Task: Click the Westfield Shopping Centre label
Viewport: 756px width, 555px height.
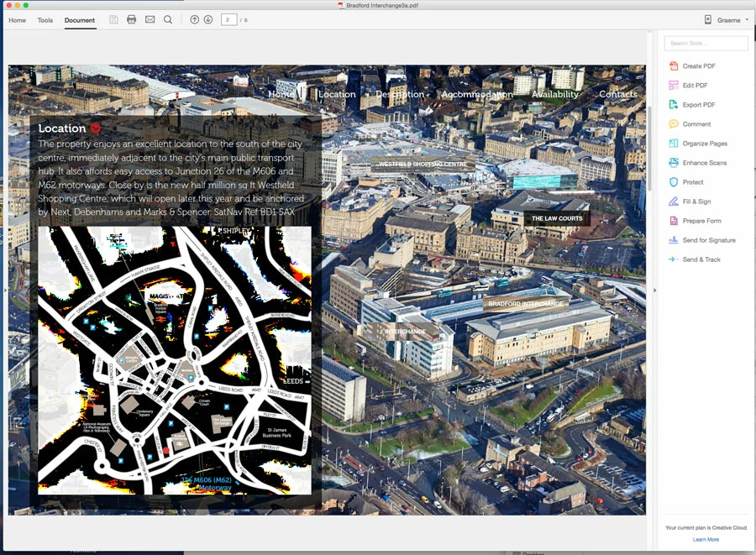Action: (x=423, y=165)
